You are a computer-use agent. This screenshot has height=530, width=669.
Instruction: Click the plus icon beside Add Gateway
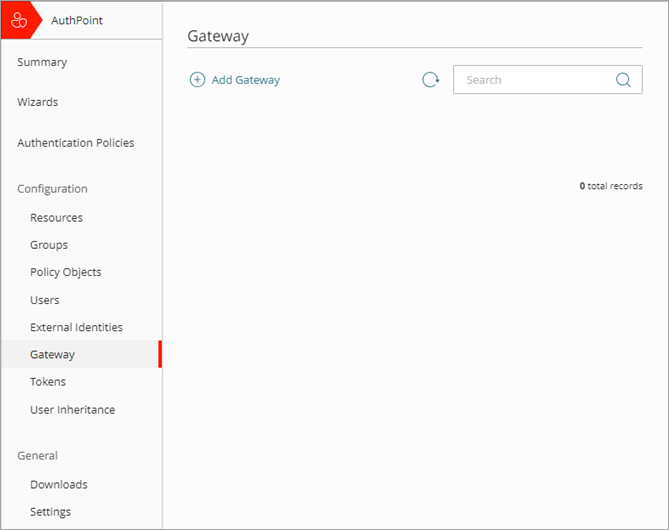tap(197, 80)
